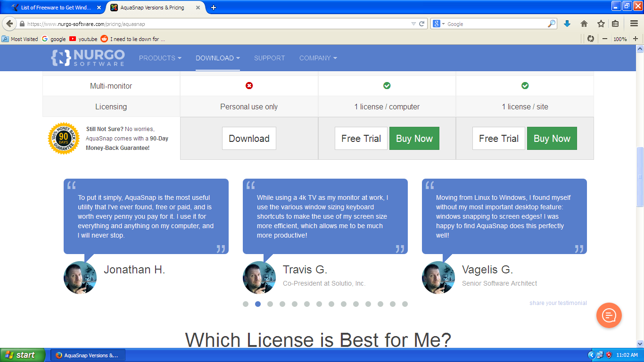Click the circular icon left of zoom minus
644x362 pixels.
tap(591, 39)
